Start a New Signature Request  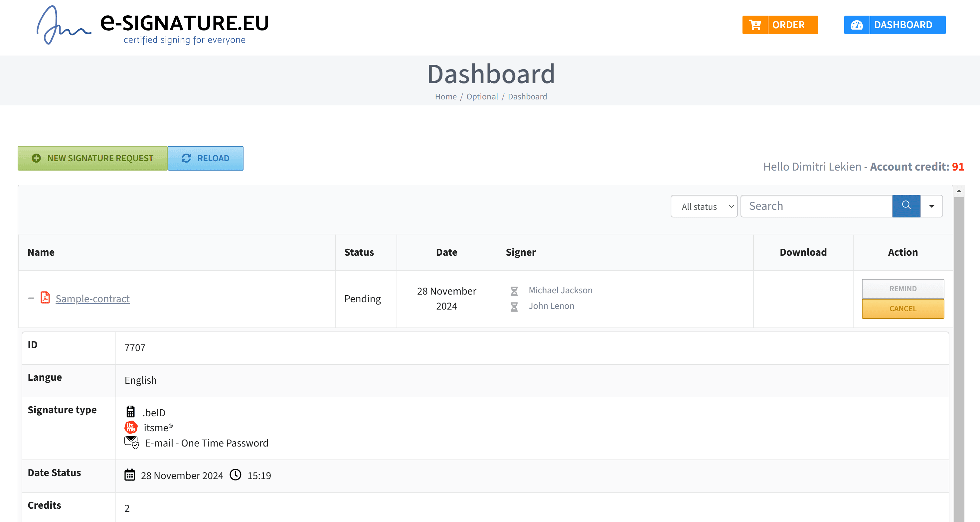point(92,158)
